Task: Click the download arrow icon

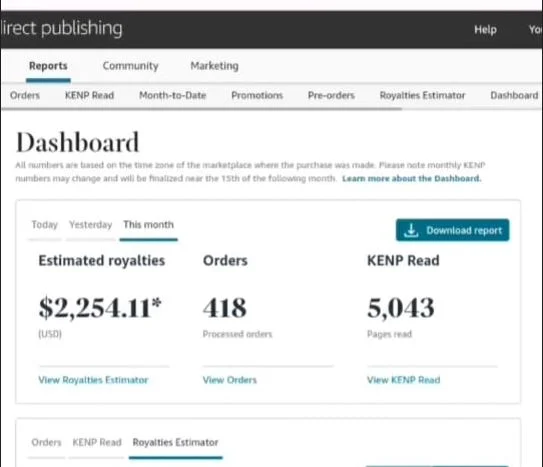Action: pyautogui.click(x=411, y=230)
